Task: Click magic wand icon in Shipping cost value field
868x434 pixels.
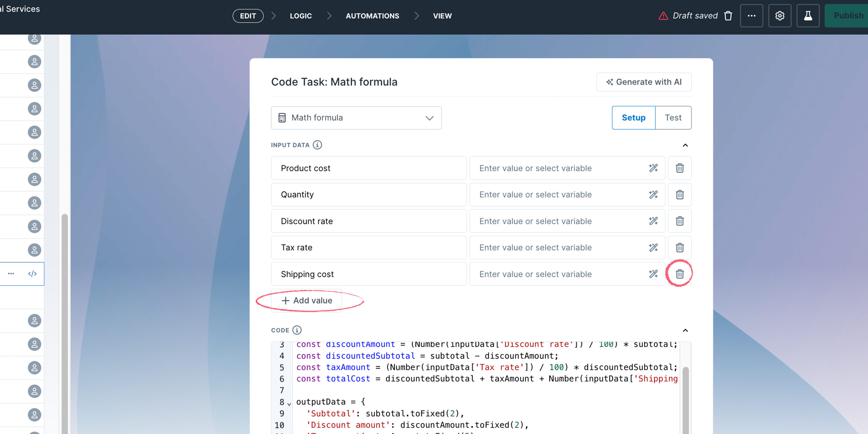Action: [x=653, y=274]
